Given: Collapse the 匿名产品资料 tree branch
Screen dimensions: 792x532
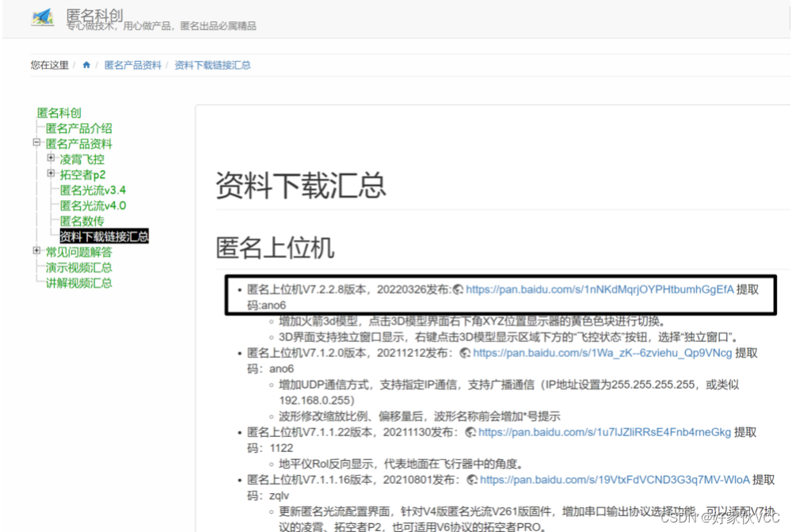Looking at the screenshot, I should click(x=36, y=143).
